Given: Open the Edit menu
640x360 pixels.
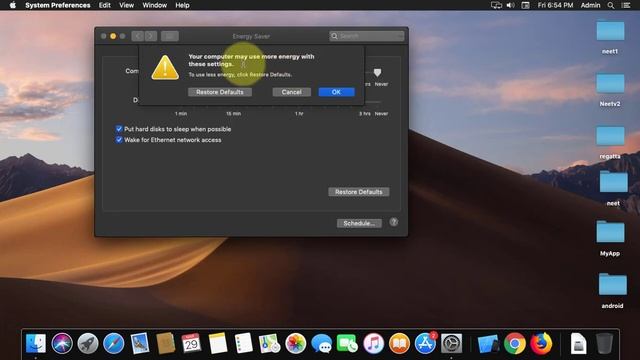Looking at the screenshot, I should point(104,5).
